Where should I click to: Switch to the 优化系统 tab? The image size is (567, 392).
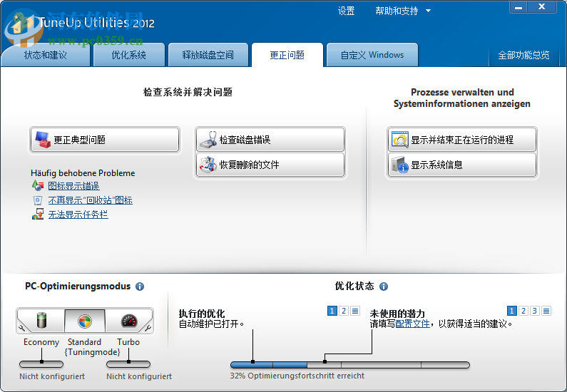coord(128,55)
